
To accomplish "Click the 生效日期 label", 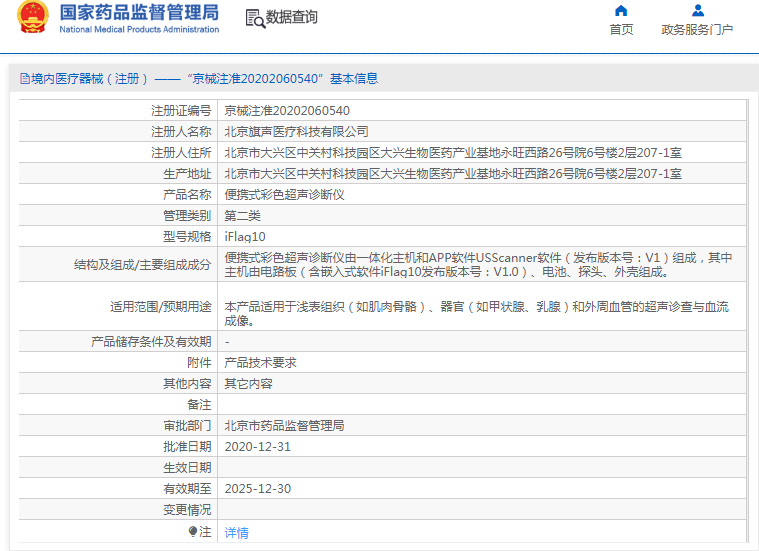I will [x=187, y=468].
